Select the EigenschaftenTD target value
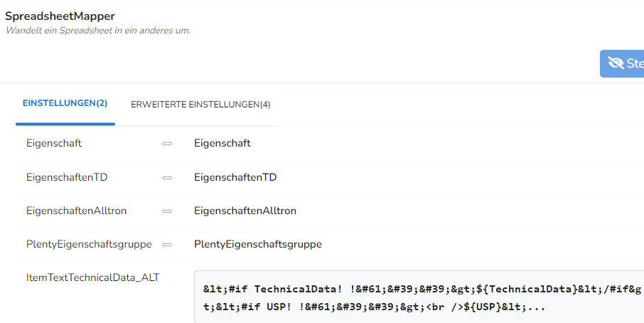Screen dimensions: 644x323 point(235,177)
